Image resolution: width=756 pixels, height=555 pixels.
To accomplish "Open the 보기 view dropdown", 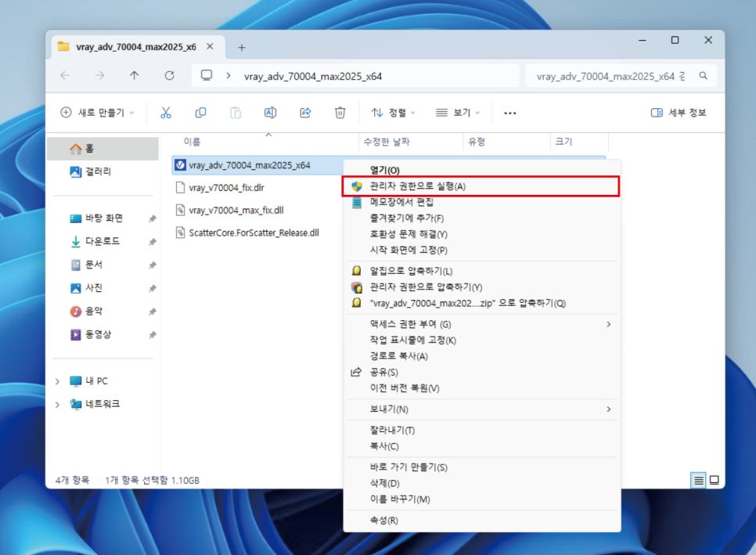I will [458, 113].
